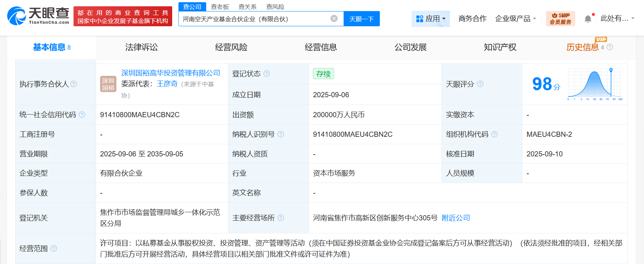Click the red 国家中小企业发展子基金 banner
Image resolution: width=644 pixels, height=264 pixels.
(123, 16)
